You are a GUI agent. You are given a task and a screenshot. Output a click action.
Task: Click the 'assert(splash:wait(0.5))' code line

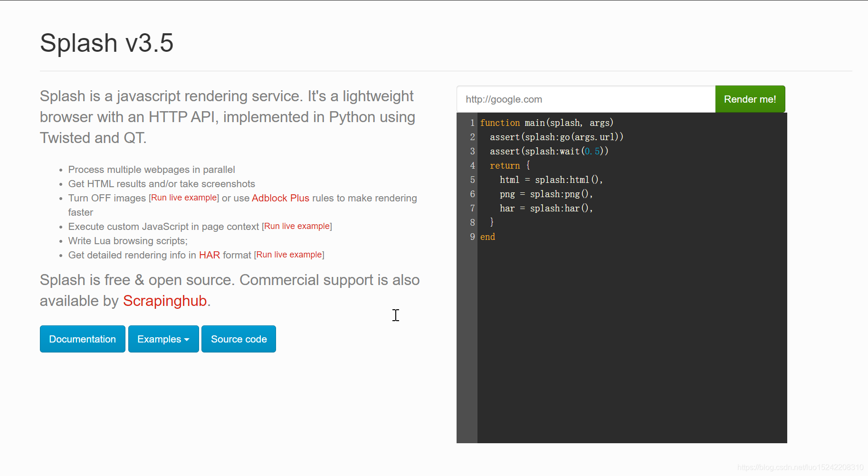[549, 151]
